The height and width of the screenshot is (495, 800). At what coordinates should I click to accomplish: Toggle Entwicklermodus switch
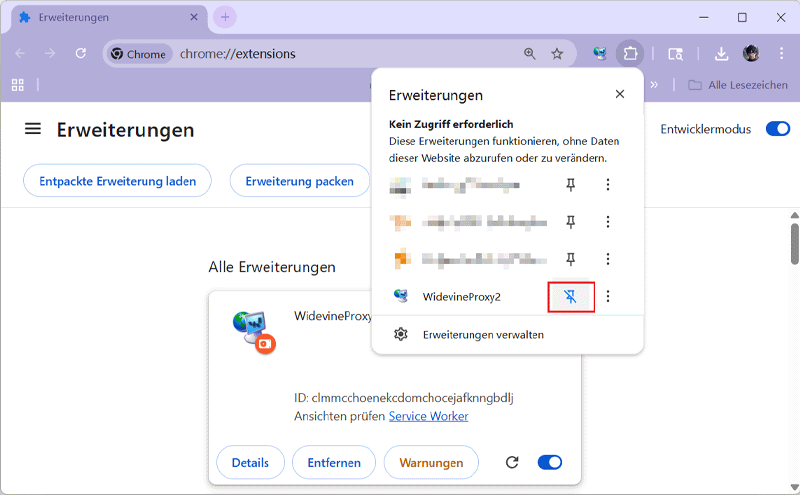778,129
